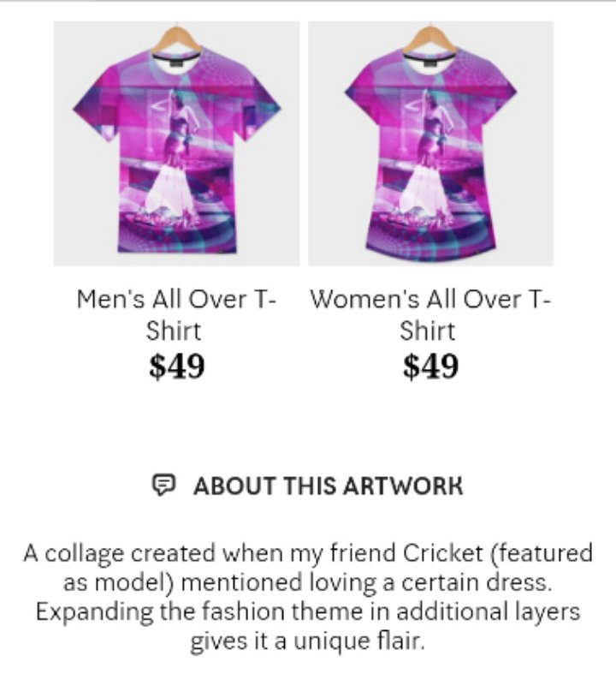Follow the Men's All Over T-Shirt title link

[x=176, y=315]
